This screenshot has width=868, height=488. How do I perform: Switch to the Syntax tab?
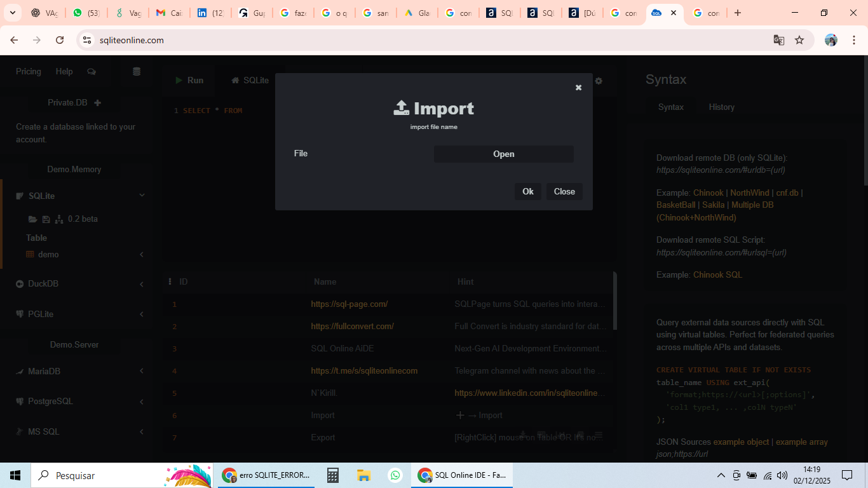click(x=671, y=107)
